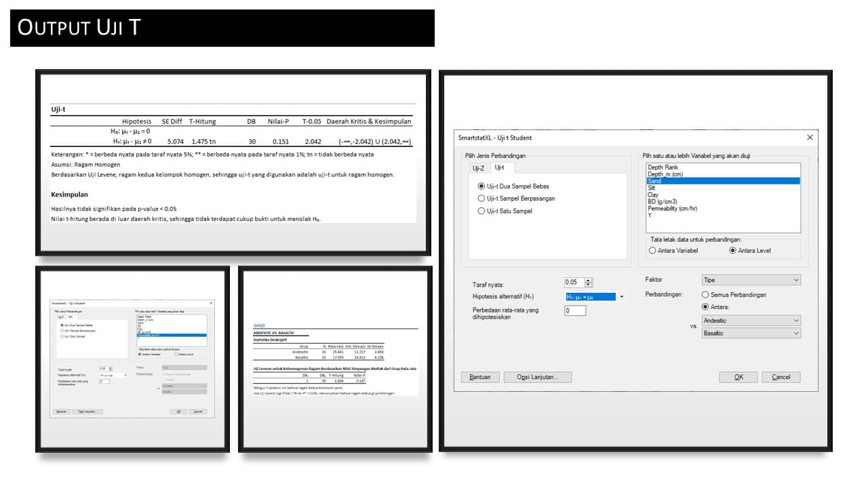
Task: Expand the Basaltic comparison dropdown in large dialog
Action: (x=751, y=333)
